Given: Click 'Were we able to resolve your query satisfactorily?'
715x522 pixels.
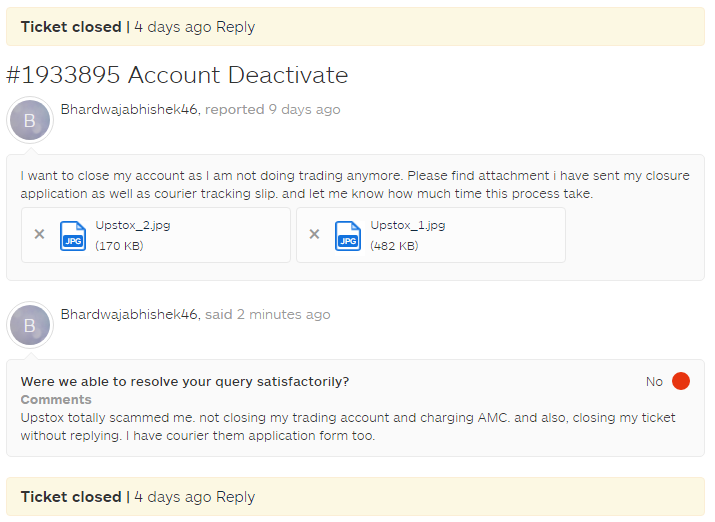Looking at the screenshot, I should coord(185,382).
